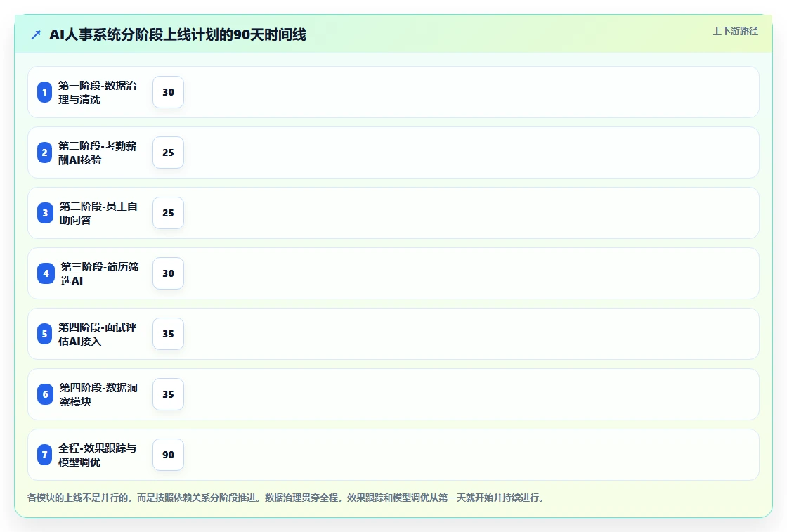
Task: Click step badge 7 for 效果跟踪与模型调优
Action: point(45,455)
